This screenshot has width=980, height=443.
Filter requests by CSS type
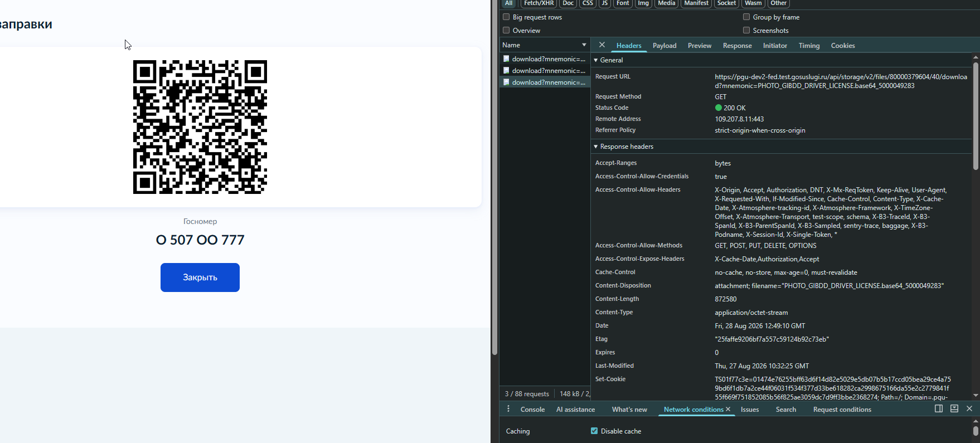(588, 3)
